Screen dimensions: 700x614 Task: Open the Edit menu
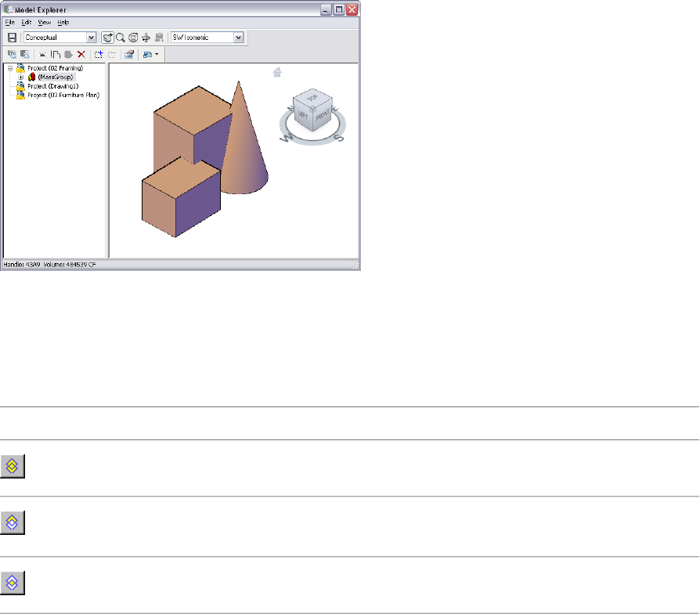coord(27,23)
